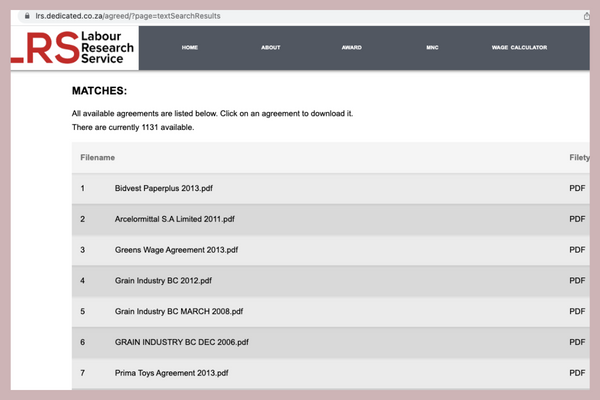Download Prima Toys Agreement 2013.pdf
Image resolution: width=600 pixels, height=400 pixels.
point(171,373)
